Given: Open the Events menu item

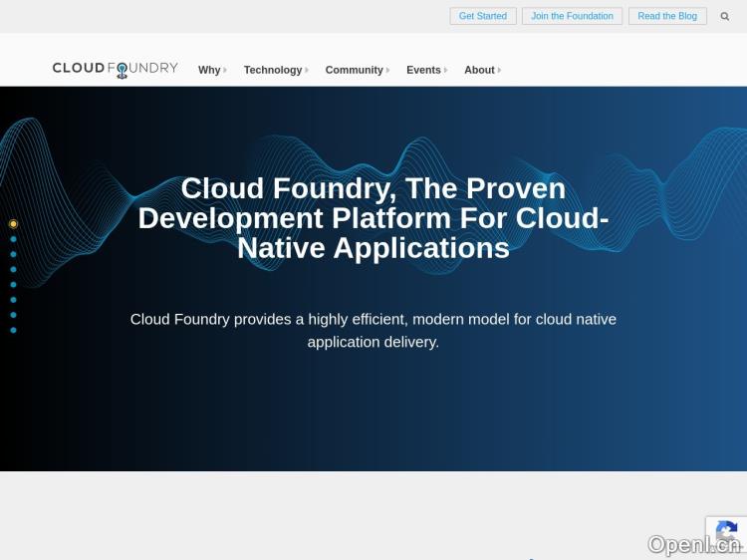Looking at the screenshot, I should [x=425, y=70].
